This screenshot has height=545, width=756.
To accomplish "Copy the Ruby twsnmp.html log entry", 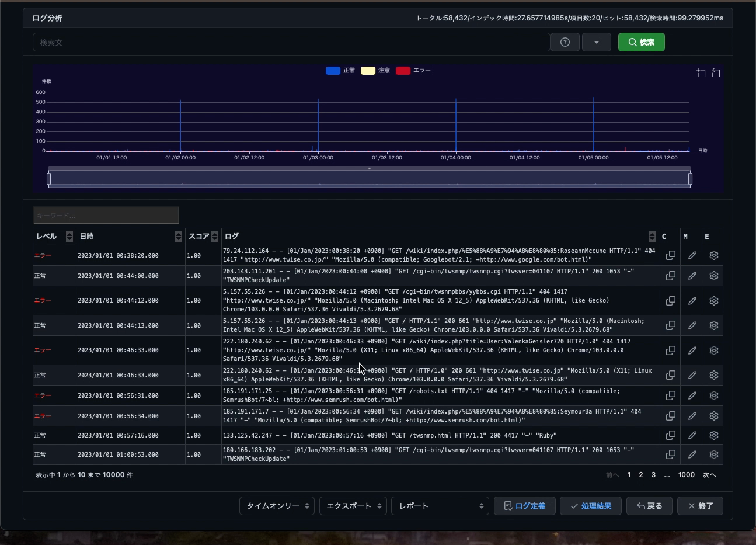I will click(670, 435).
